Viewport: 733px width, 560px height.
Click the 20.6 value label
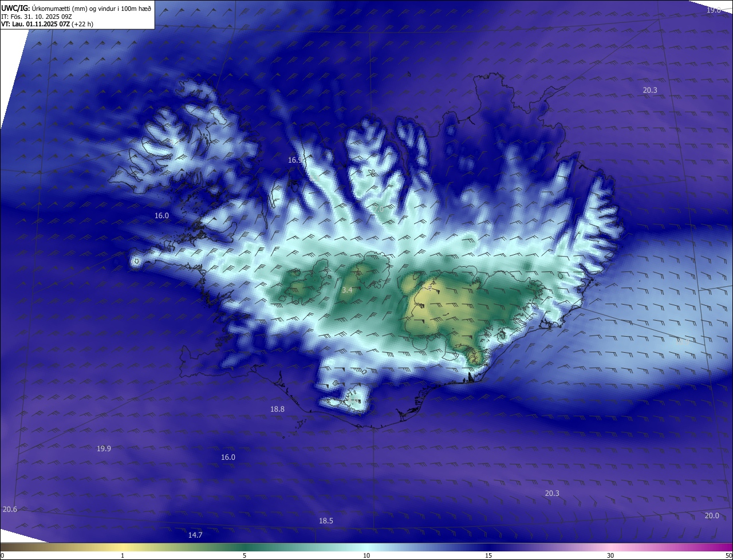(10, 509)
